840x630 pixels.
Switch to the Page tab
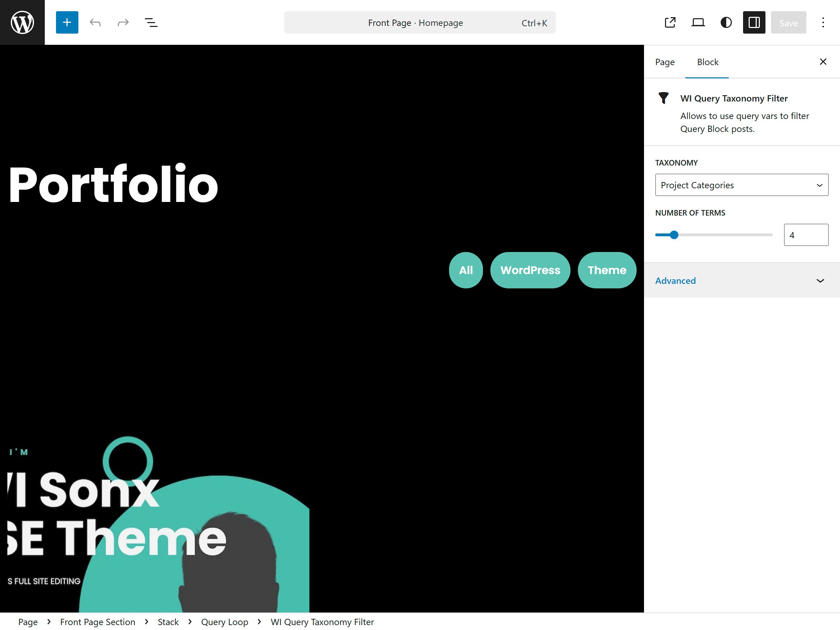pos(665,62)
